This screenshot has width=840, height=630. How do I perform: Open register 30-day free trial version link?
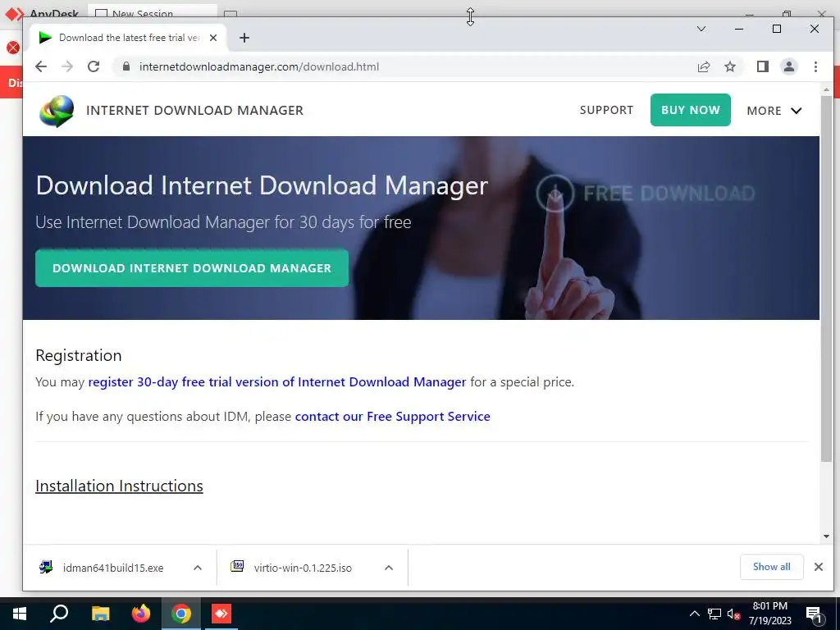(x=277, y=382)
